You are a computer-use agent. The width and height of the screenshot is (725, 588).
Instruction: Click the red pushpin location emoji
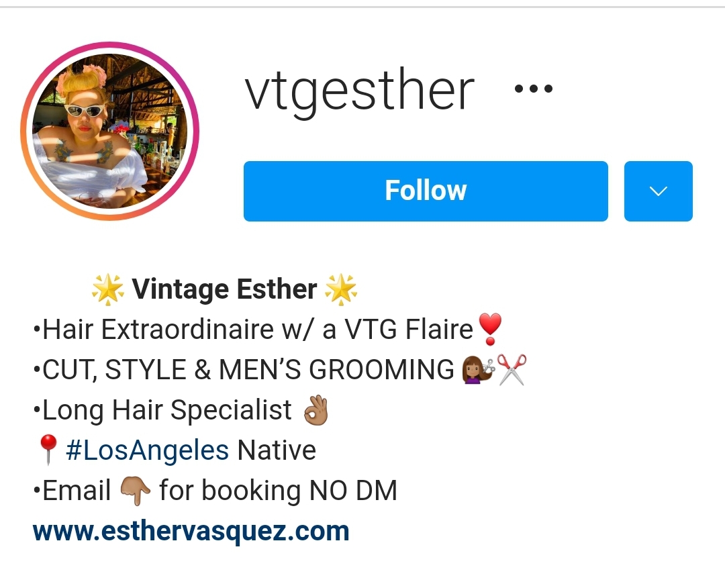tap(48, 449)
